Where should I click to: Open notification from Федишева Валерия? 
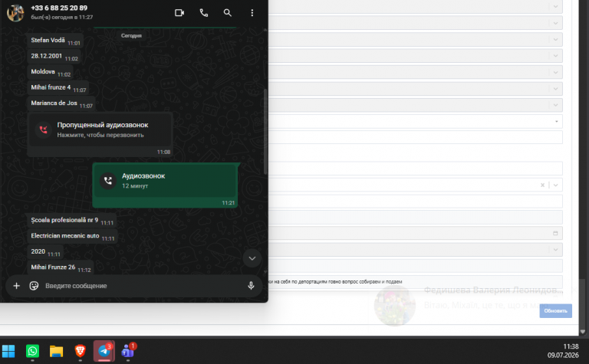473,304
